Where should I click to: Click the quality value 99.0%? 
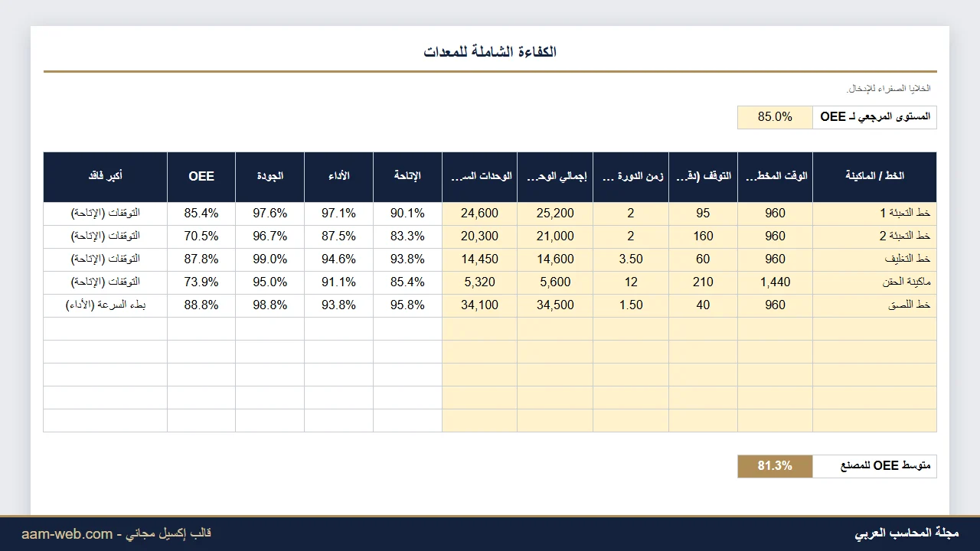270,259
